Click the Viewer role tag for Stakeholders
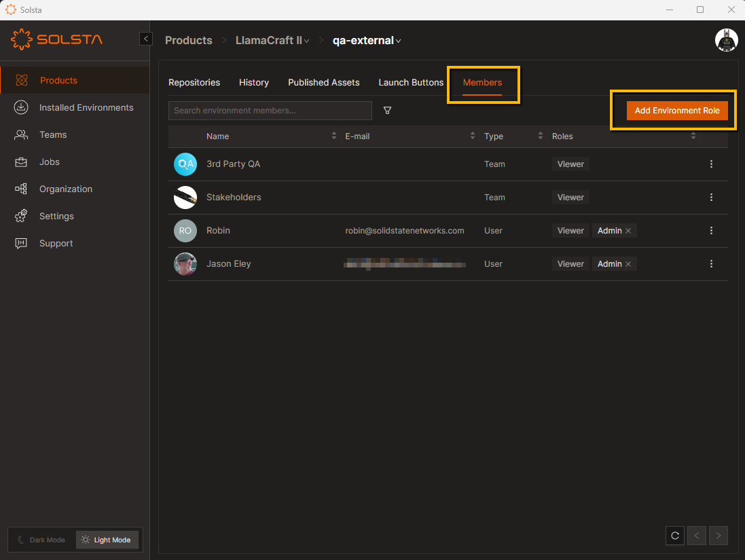Viewport: 745px width, 560px height. click(x=570, y=197)
